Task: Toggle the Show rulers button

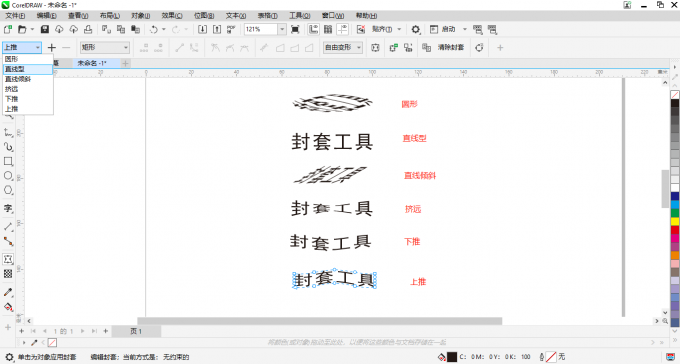Action: (x=314, y=30)
